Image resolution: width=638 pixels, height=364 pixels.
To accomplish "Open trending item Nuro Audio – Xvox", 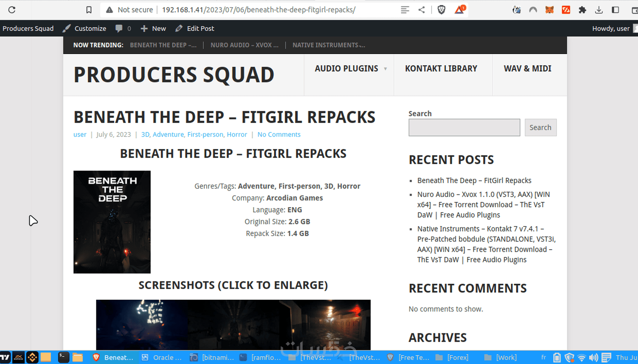I will [x=244, y=45].
